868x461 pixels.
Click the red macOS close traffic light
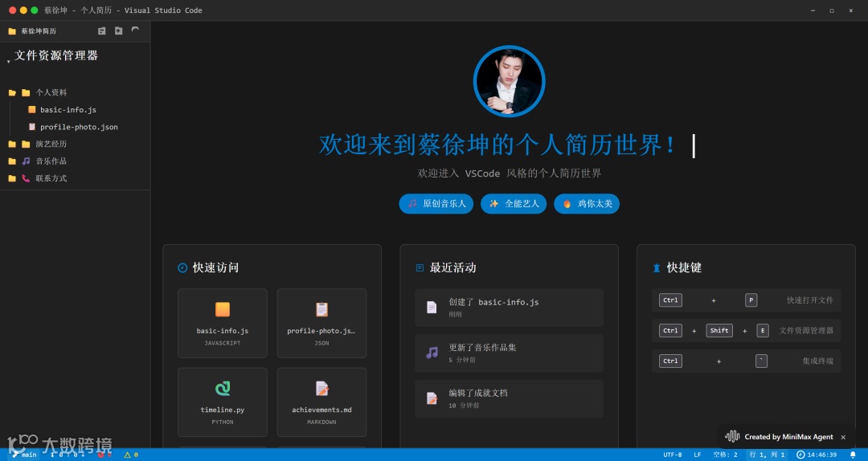click(x=12, y=10)
